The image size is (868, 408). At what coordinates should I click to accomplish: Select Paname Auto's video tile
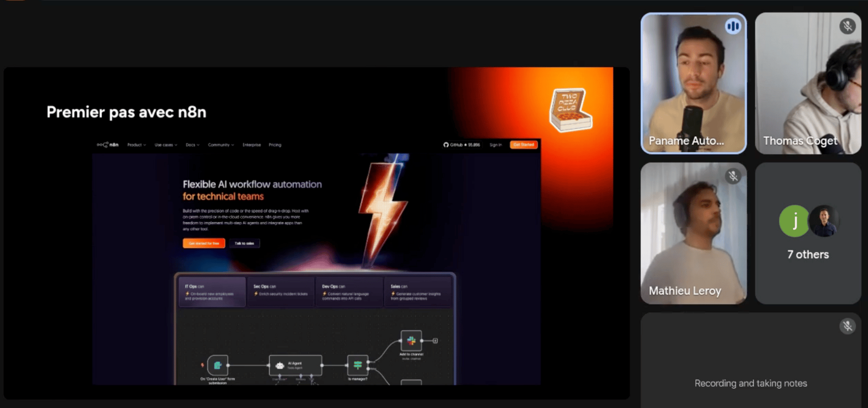(x=693, y=83)
